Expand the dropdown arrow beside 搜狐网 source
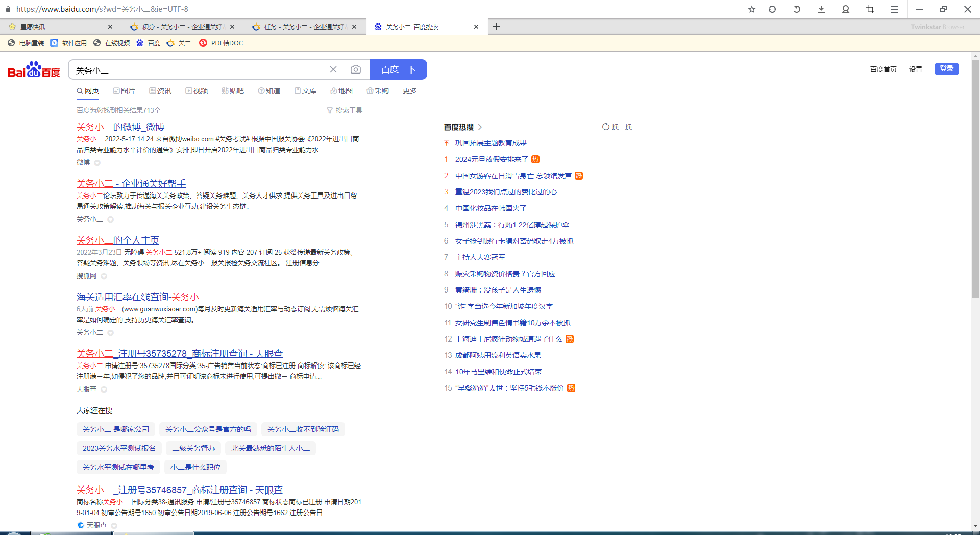This screenshot has width=980, height=535. 104,276
